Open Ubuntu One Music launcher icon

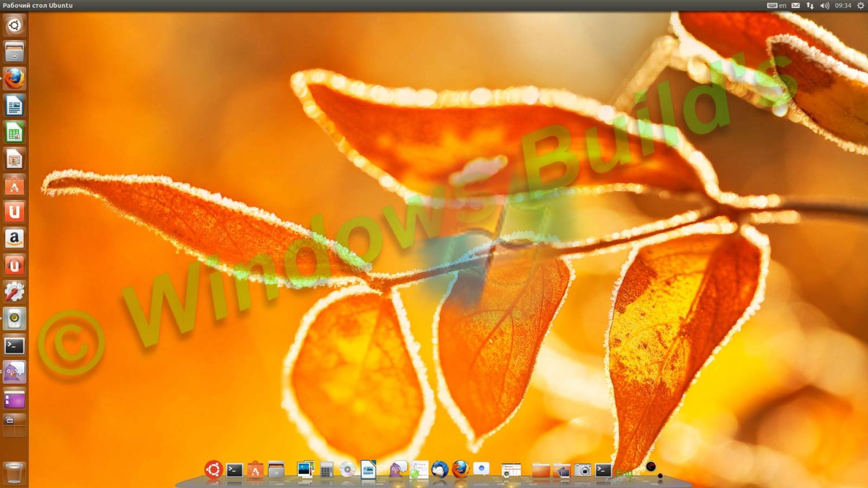[14, 265]
